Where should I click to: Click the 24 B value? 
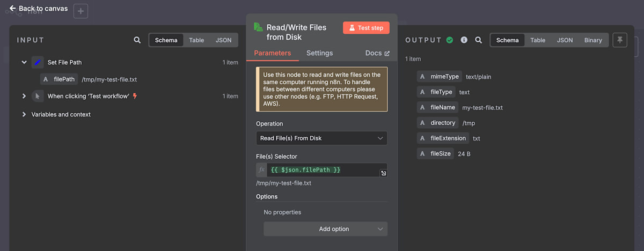coord(464,154)
